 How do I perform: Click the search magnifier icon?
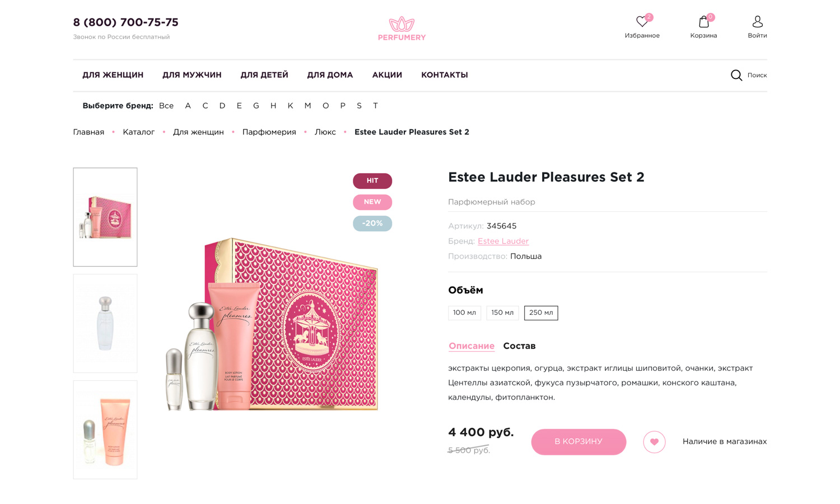tap(736, 75)
